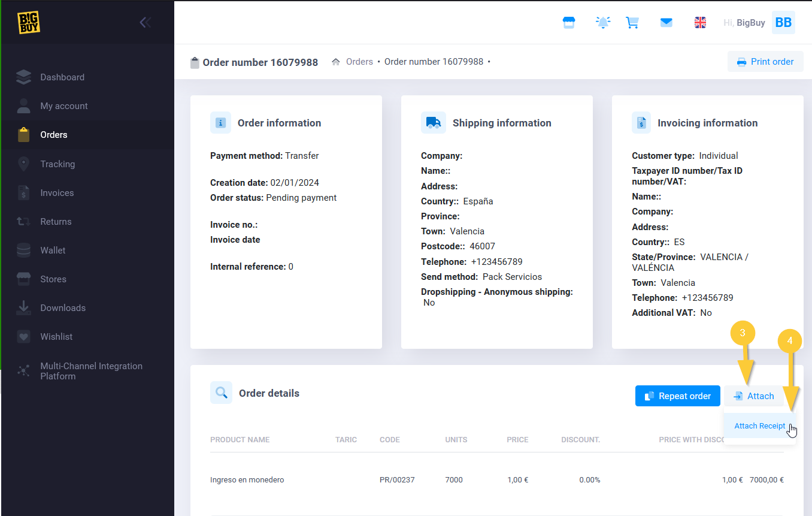Click the Orders breadcrumb link
812x516 pixels.
[359, 62]
